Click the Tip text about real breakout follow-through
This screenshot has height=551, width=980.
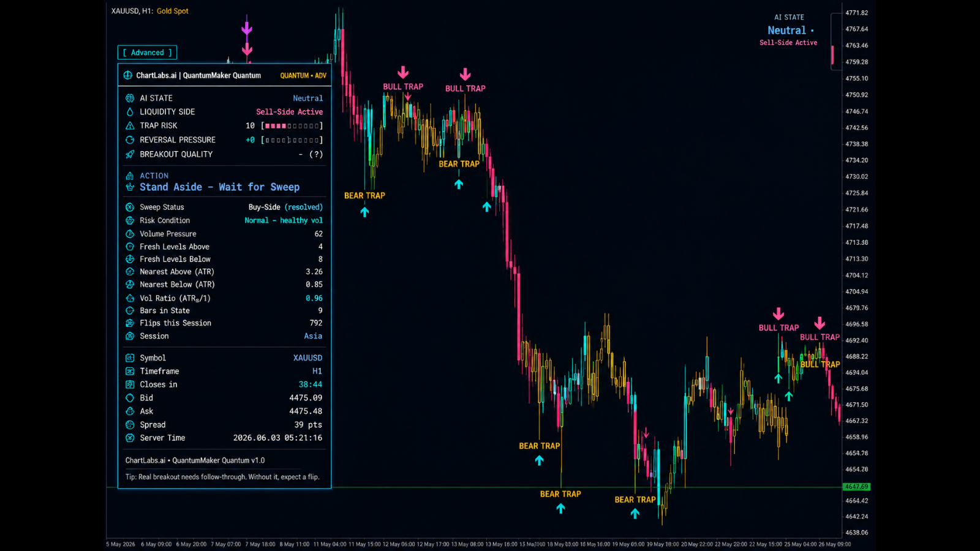pos(222,477)
